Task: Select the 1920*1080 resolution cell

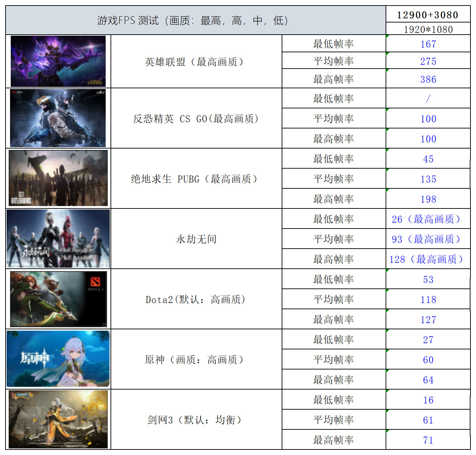Action: tap(428, 29)
